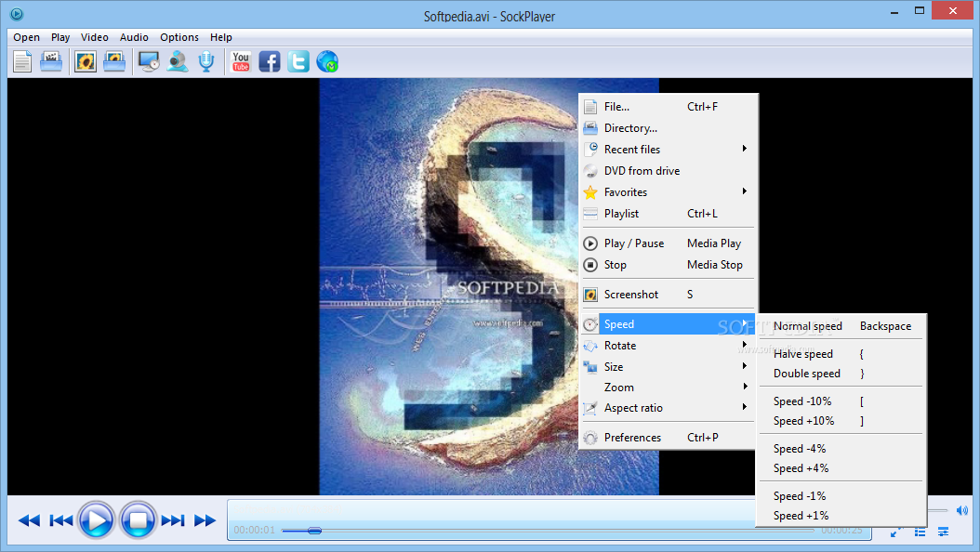This screenshot has width=980, height=552.
Task: Open the screenshots folder toolbar icon
Action: point(114,62)
